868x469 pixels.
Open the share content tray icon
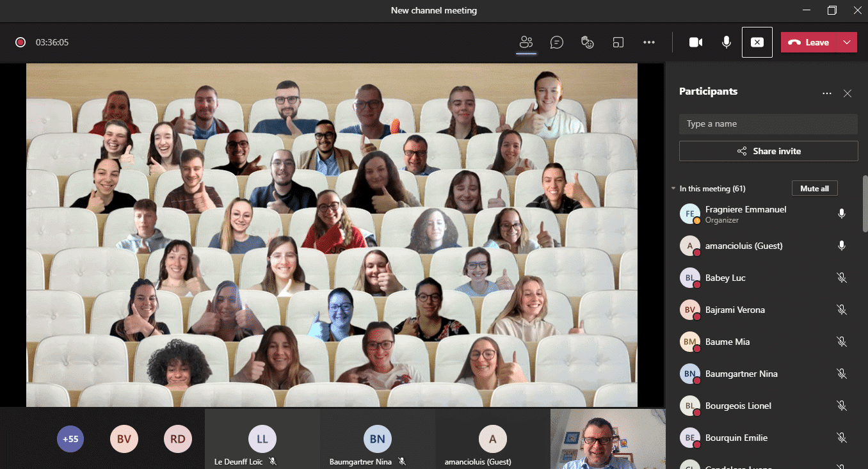[618, 42]
